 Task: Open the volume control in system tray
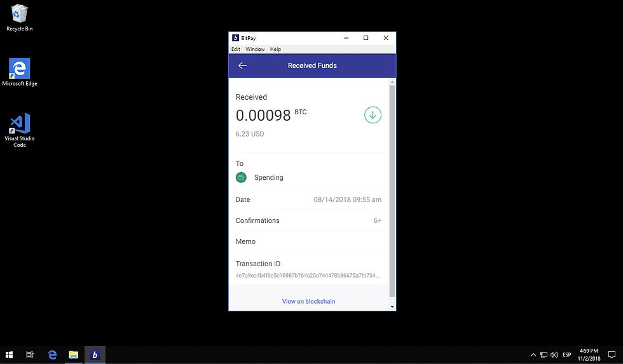pos(554,355)
